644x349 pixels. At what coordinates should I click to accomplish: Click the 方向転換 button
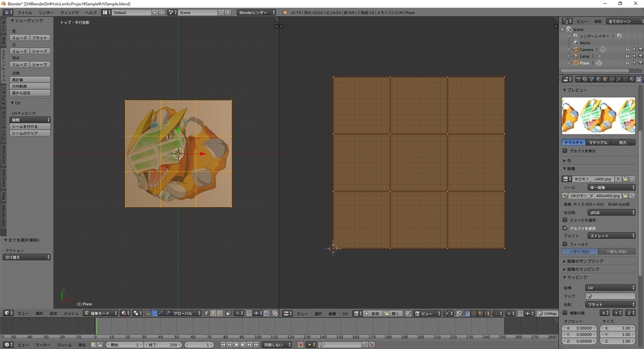click(x=30, y=86)
